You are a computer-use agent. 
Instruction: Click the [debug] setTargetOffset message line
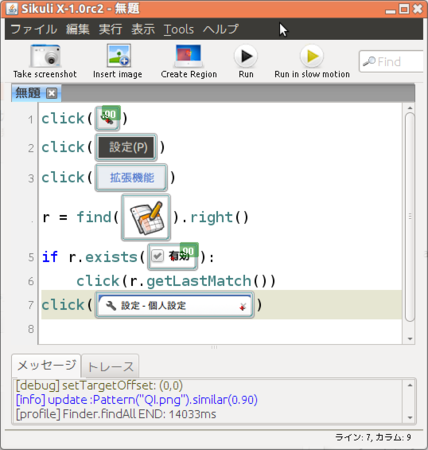pos(99,386)
